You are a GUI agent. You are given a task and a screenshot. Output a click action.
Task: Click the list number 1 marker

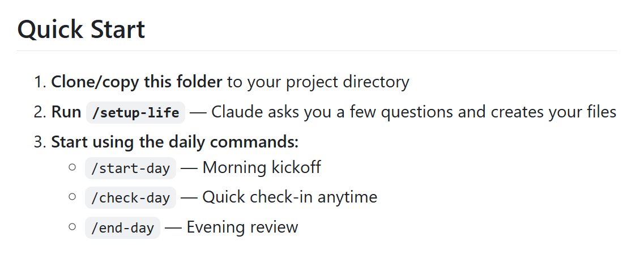tap(40, 82)
